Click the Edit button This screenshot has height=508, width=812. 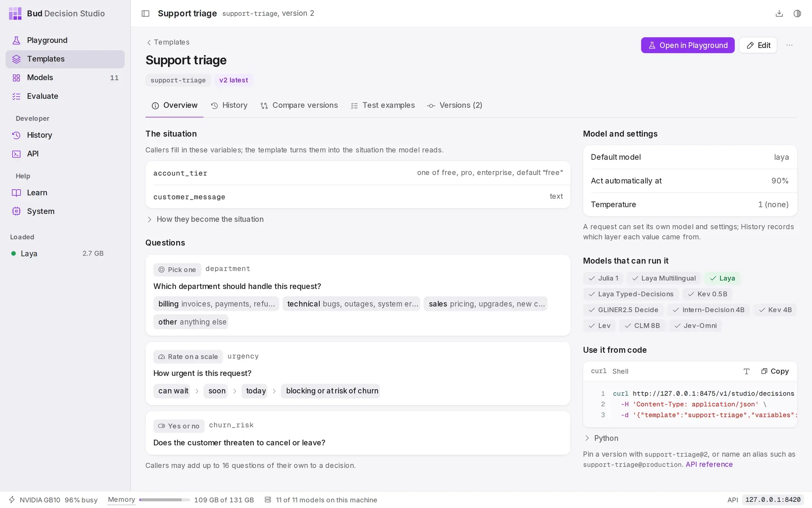coord(758,46)
